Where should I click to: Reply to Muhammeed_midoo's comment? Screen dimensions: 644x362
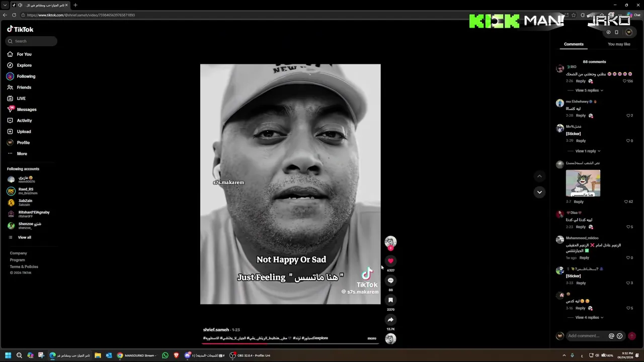[584, 258]
